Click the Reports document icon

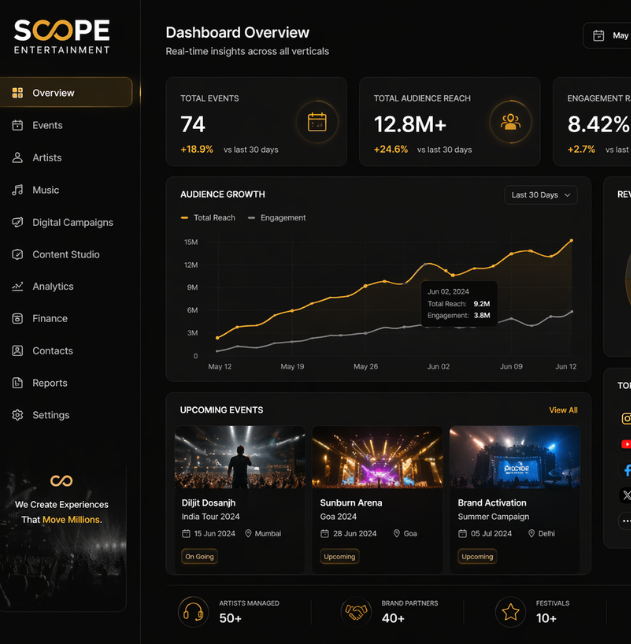point(17,383)
